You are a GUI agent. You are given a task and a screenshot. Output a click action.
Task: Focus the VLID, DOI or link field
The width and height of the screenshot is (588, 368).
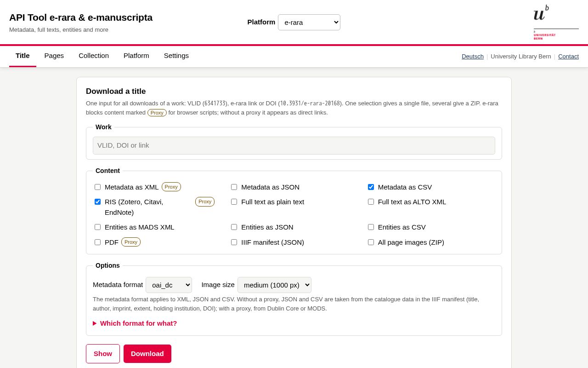tap(294, 145)
